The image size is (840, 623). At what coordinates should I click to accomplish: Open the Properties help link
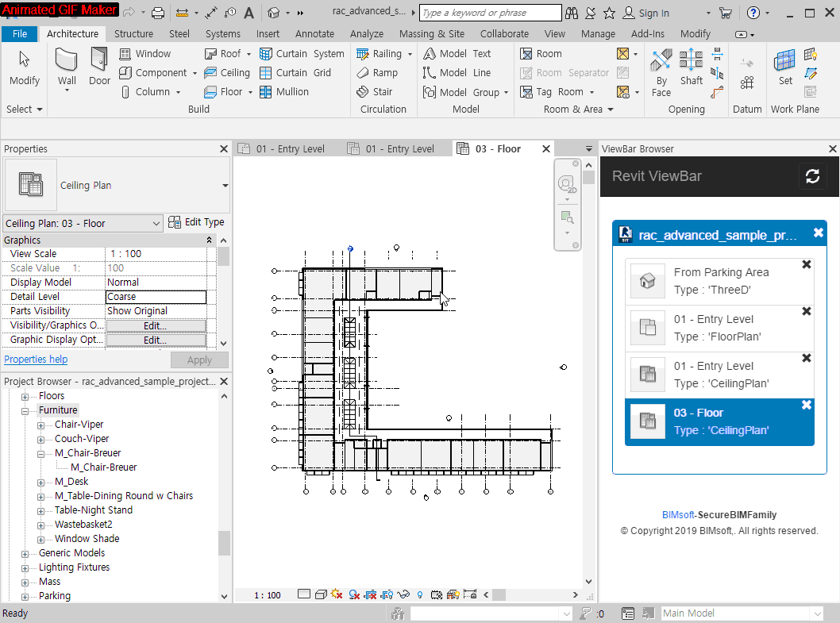coord(35,359)
